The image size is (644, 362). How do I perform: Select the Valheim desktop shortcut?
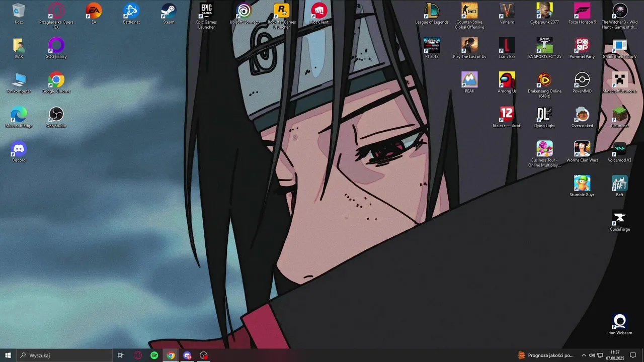[507, 14]
